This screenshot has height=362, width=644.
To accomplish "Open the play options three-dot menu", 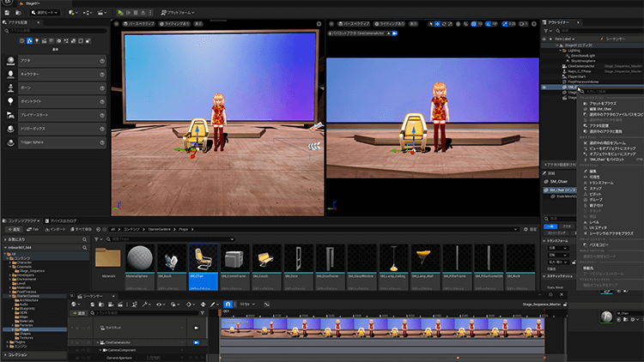I will 150,13.
